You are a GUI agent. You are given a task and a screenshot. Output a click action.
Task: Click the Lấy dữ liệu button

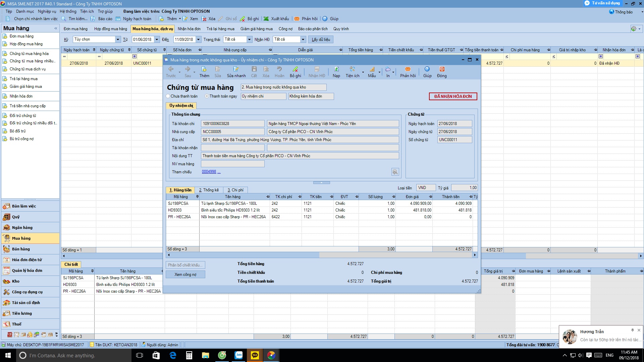321,40
